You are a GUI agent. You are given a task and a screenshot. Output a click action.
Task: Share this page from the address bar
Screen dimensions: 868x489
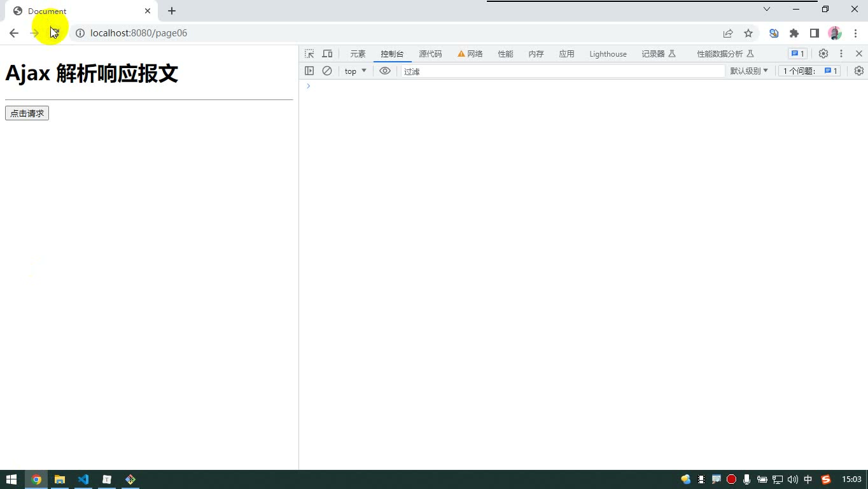coord(728,33)
